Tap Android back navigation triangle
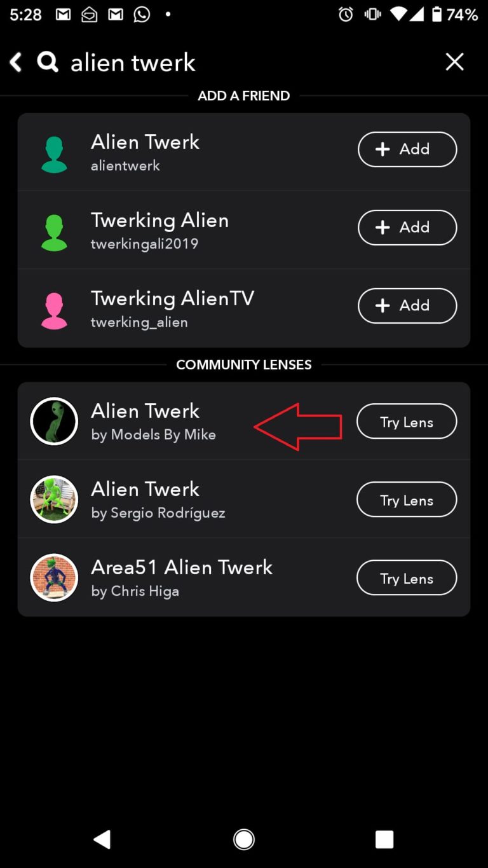The height and width of the screenshot is (868, 488). point(102,839)
